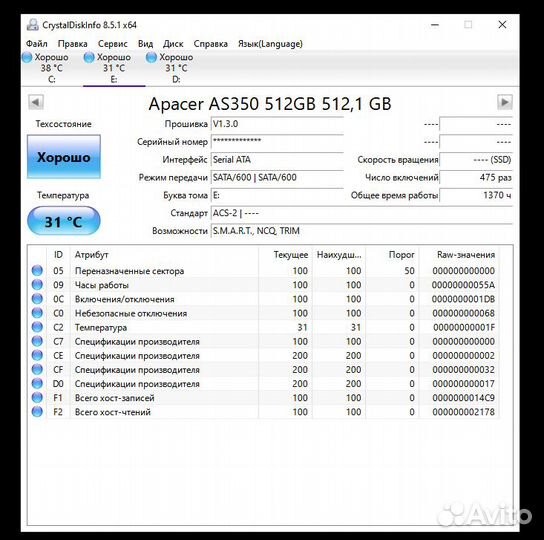This screenshot has width=544, height=540.
Task: Click the CrystalDiskInfo title bar app icon
Action: [33, 25]
